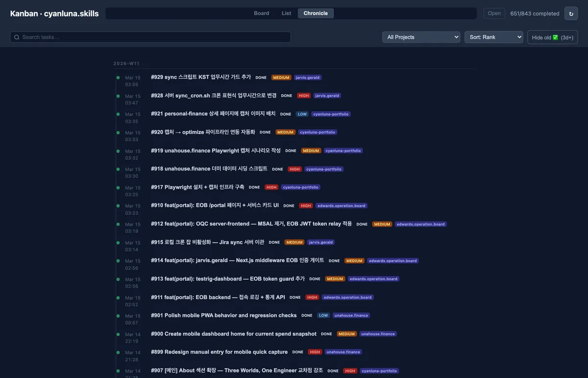588x378 pixels.
Task: Toggle the Open filter button
Action: [494, 13]
